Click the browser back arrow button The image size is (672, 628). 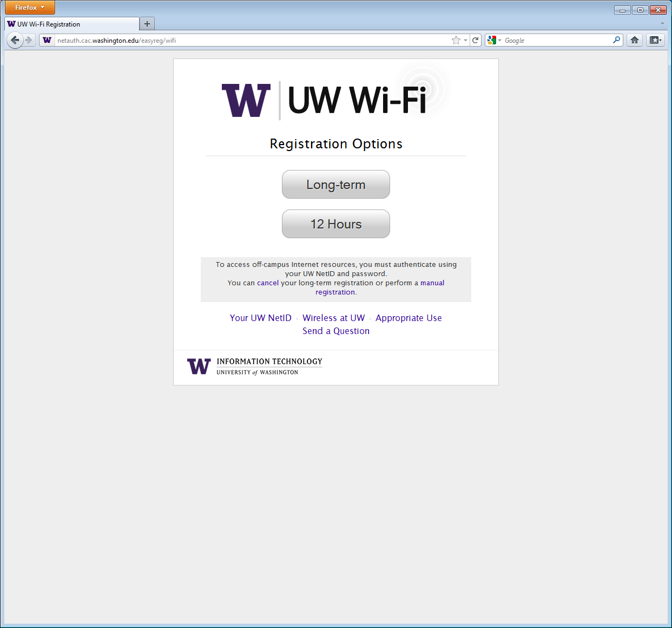(15, 40)
